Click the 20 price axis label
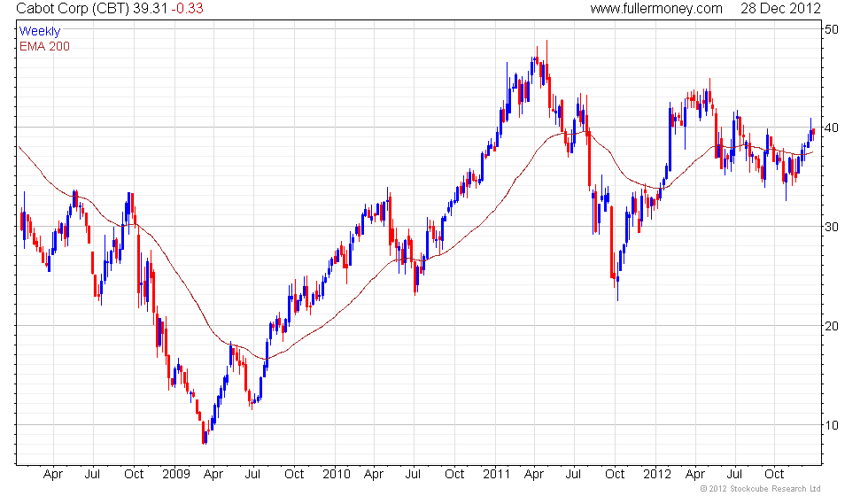Viewport: 868px width, 496px height. click(x=832, y=326)
